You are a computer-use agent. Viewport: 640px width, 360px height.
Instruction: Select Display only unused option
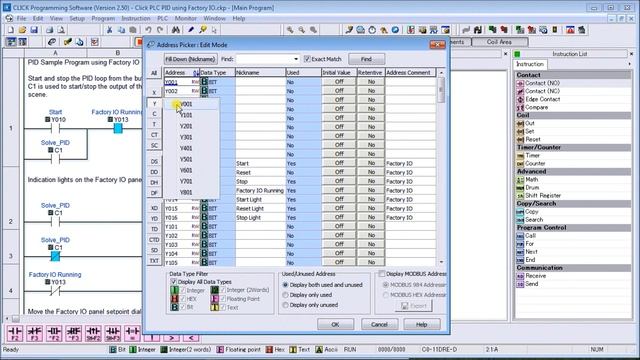pyautogui.click(x=285, y=305)
